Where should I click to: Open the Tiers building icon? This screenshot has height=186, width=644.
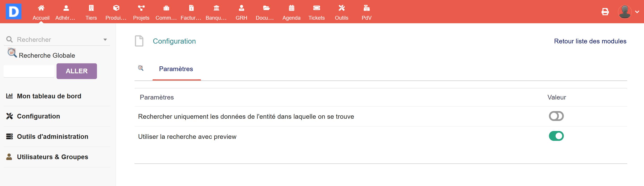pos(91,8)
